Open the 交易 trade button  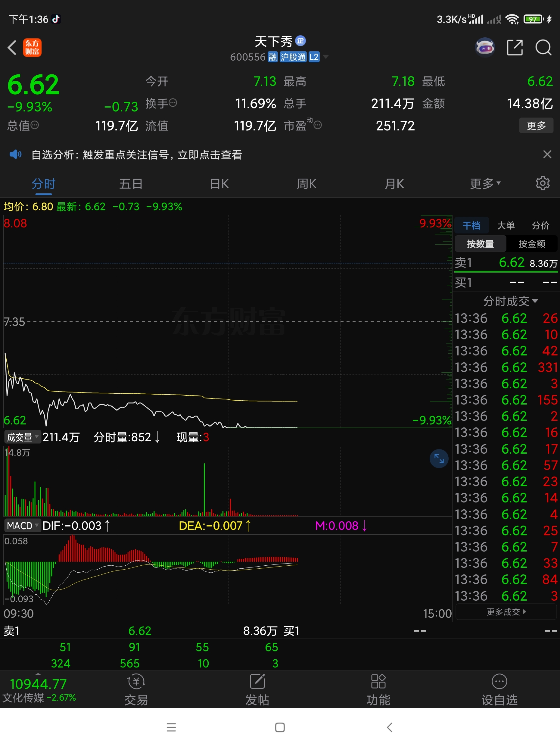click(136, 689)
